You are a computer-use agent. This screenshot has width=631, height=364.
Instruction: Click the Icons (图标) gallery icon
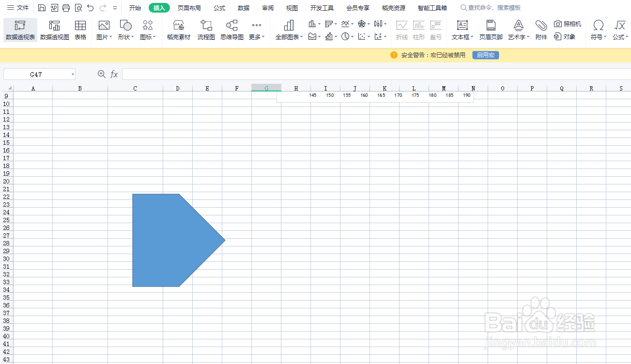coord(148,25)
